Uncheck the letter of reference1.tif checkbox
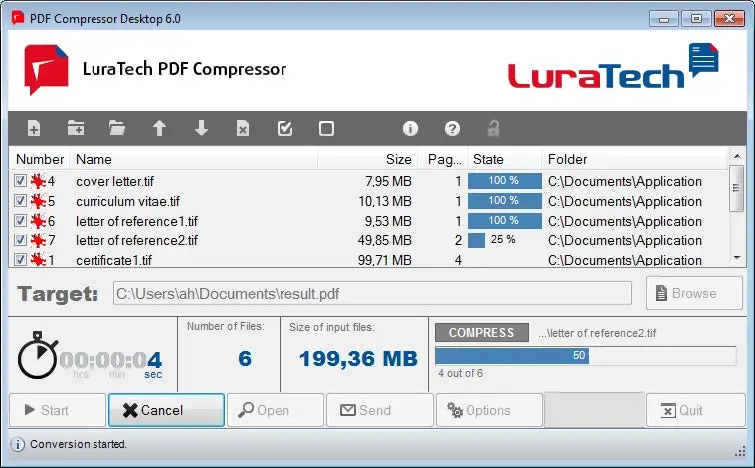Image resolution: width=755 pixels, height=468 pixels. point(20,221)
